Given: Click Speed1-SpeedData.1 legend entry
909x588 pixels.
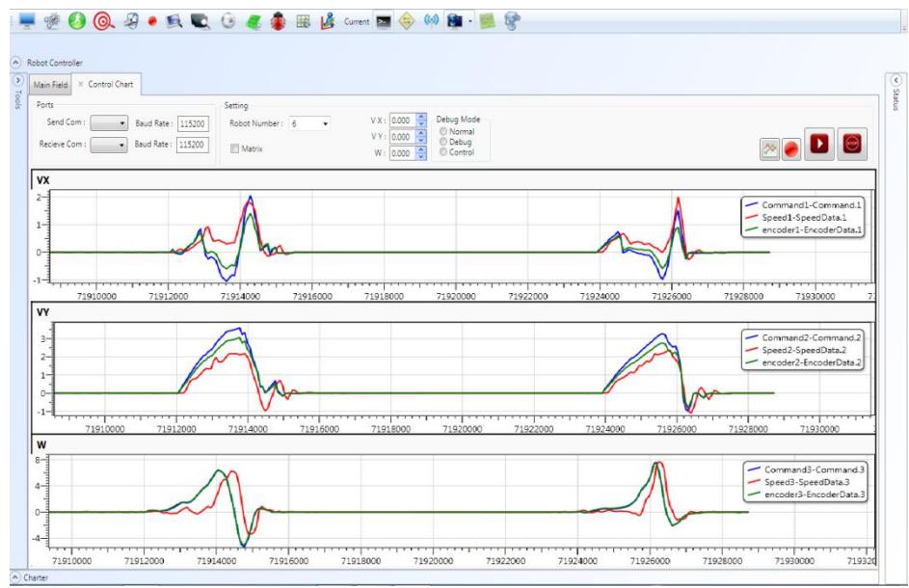Looking at the screenshot, I should 796,218.
